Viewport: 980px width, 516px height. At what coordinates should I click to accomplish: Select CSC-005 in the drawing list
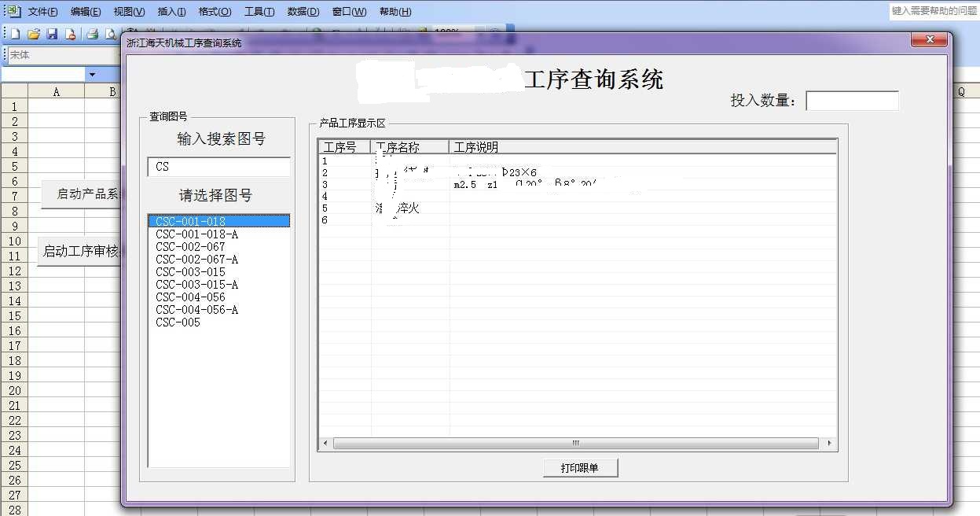[x=218, y=322]
